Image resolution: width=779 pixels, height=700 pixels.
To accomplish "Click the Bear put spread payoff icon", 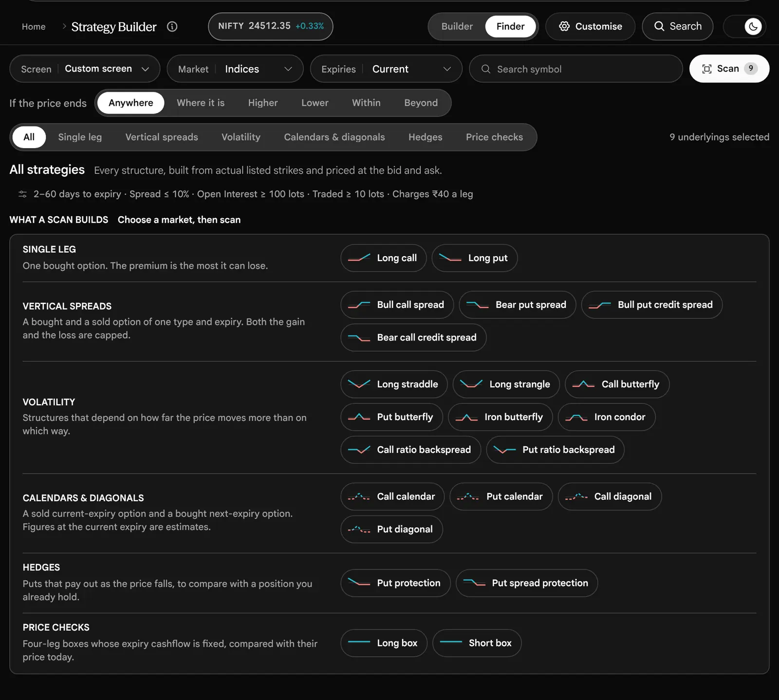I will pyautogui.click(x=477, y=305).
